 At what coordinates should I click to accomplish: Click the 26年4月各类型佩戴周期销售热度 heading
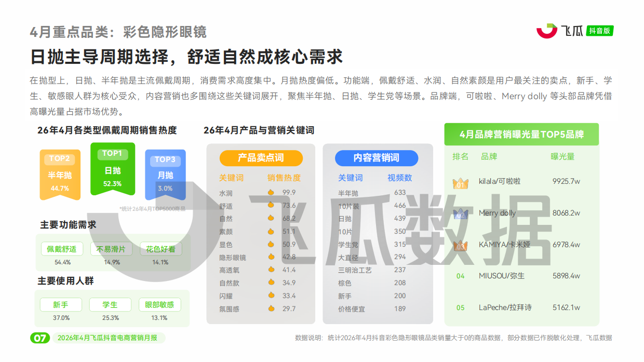click(x=107, y=130)
